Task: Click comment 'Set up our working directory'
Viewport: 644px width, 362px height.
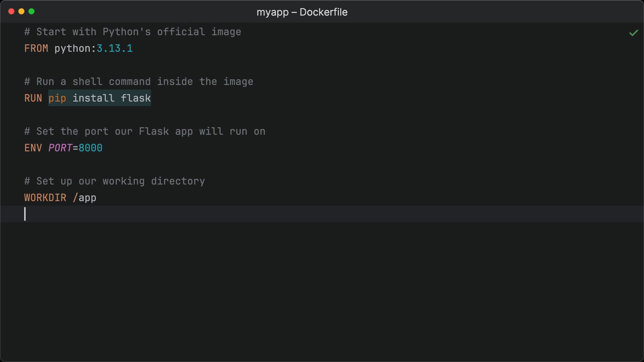Action: pyautogui.click(x=115, y=181)
